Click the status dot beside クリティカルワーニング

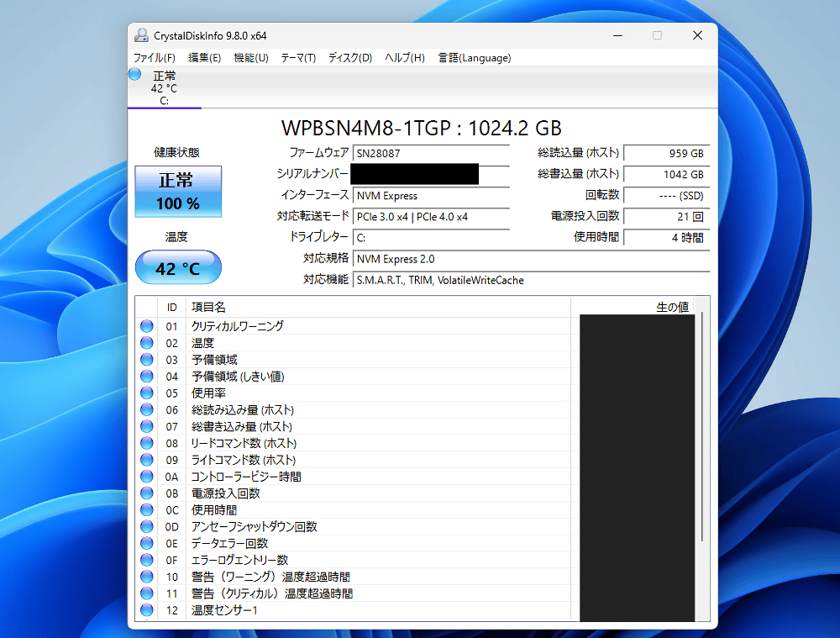click(x=146, y=326)
